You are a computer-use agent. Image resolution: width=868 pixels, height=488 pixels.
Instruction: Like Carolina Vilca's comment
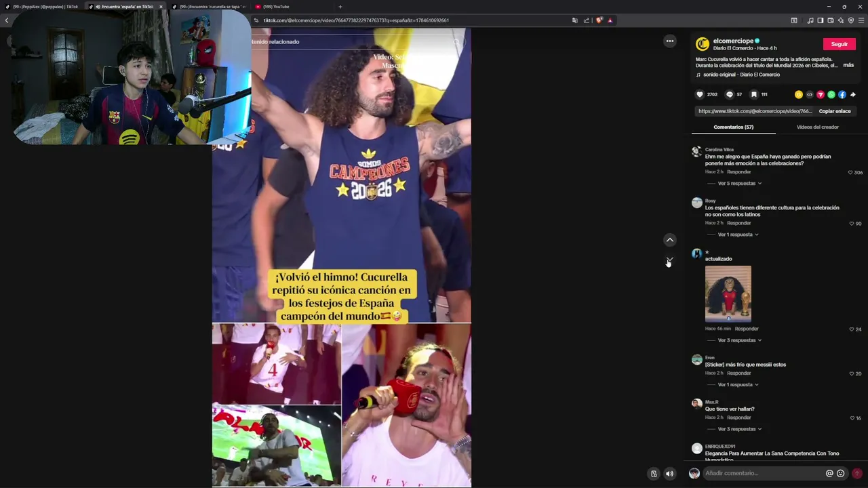[850, 172]
